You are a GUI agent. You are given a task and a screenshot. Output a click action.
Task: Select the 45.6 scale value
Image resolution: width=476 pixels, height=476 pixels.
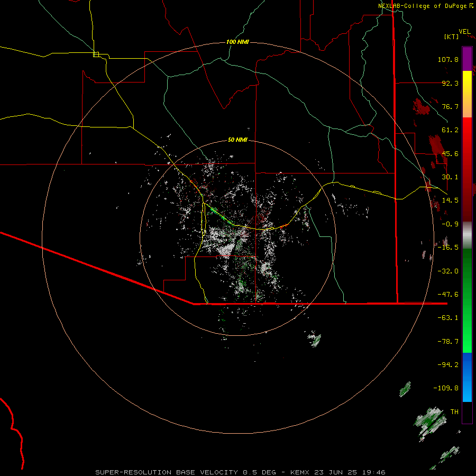click(450, 153)
